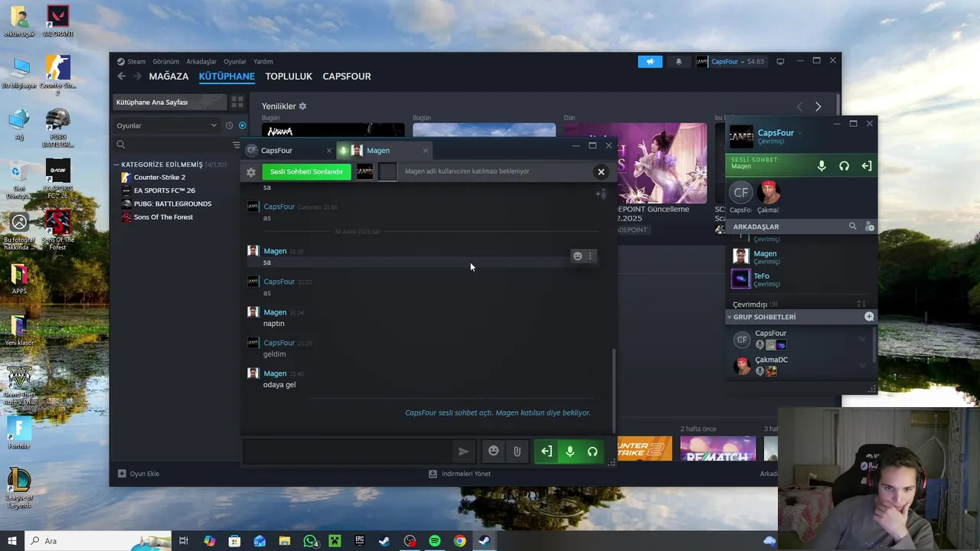The width and height of the screenshot is (980, 551).
Task: Advance Yenilikler carousel to next
Action: [818, 106]
